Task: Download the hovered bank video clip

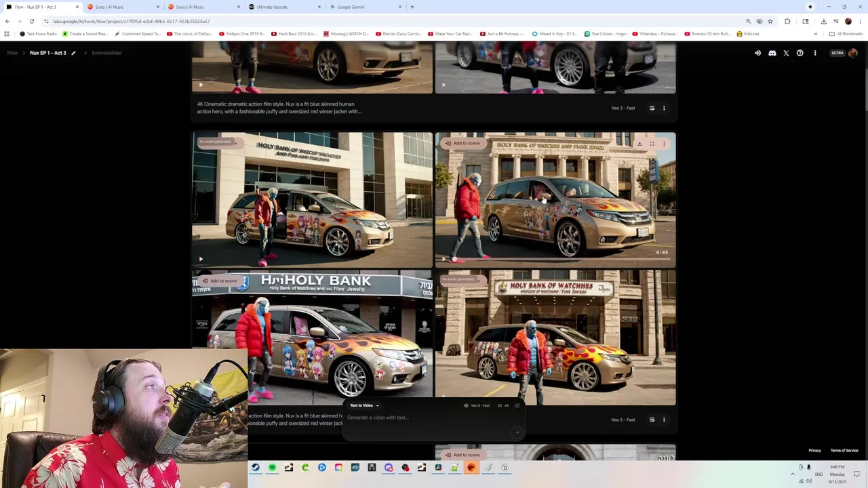Action: pos(639,143)
